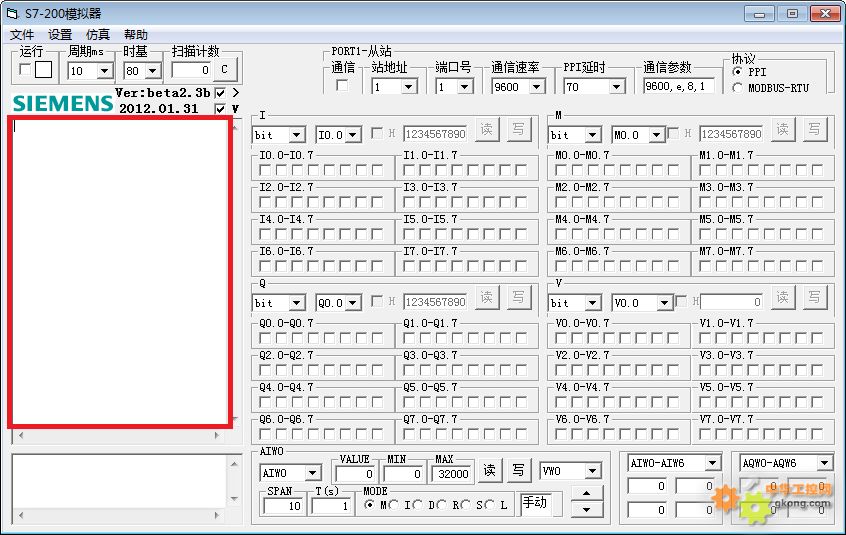The height and width of the screenshot is (535, 846).
Task: Toggle first bit checkbox in I1.0-I1.7
Action: point(409,170)
